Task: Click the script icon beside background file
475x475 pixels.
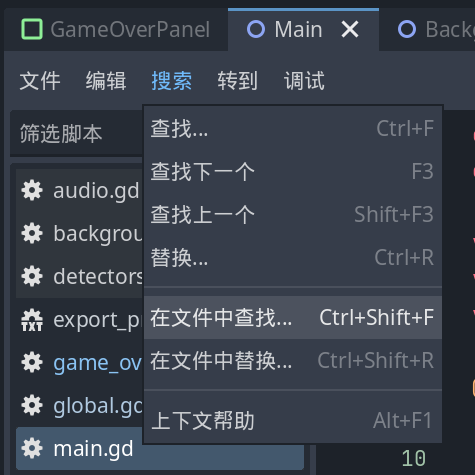Action: (32, 234)
